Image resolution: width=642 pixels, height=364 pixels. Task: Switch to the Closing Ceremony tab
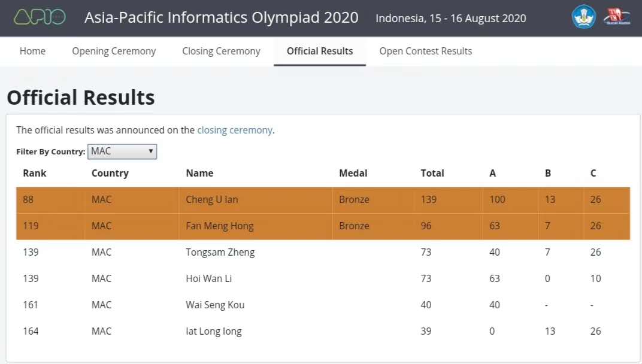[x=221, y=51]
